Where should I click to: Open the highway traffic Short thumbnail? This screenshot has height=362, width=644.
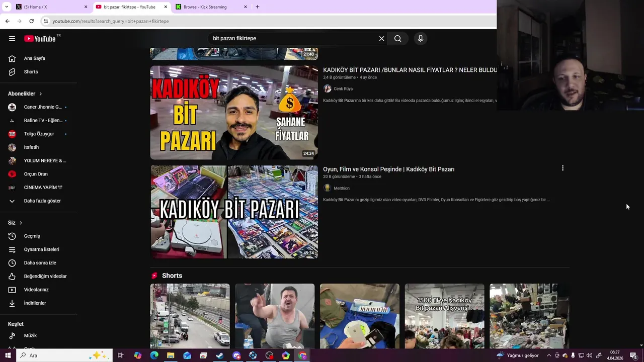190,316
